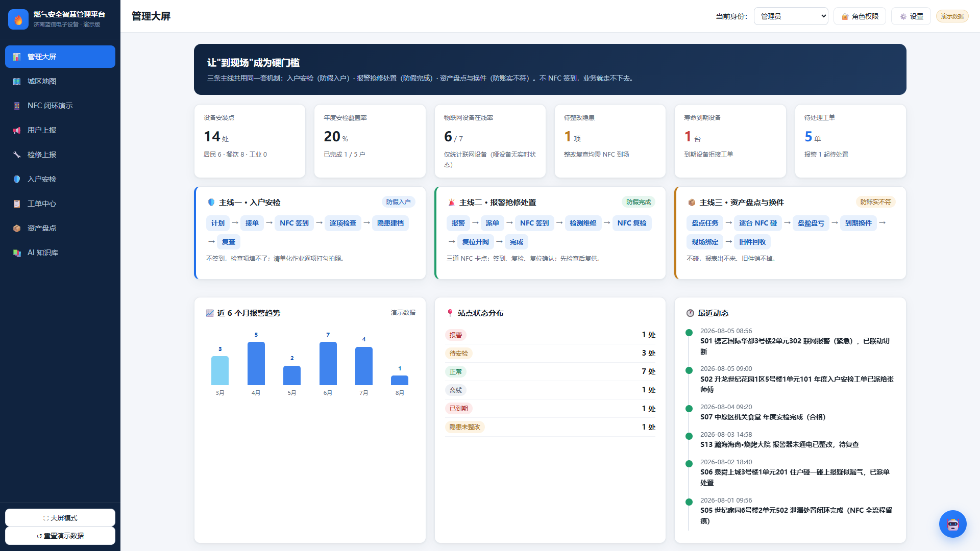Click the 设备安装点 stat card
The width and height of the screenshot is (980, 551).
[250, 141]
